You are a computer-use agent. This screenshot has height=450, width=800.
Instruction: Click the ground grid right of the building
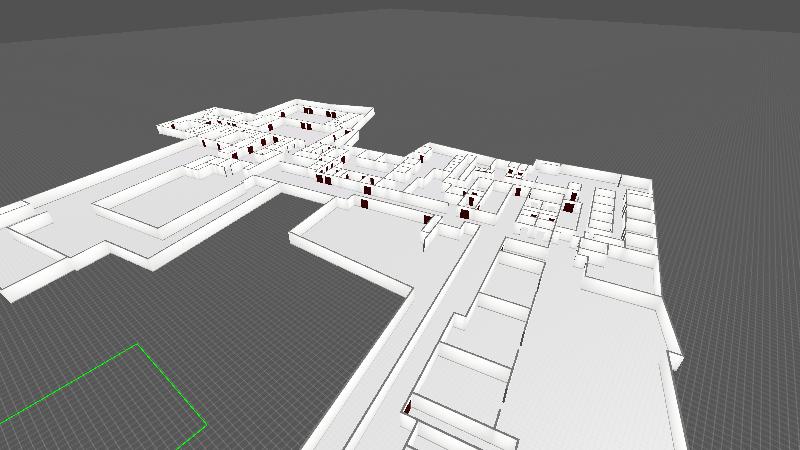[740, 300]
